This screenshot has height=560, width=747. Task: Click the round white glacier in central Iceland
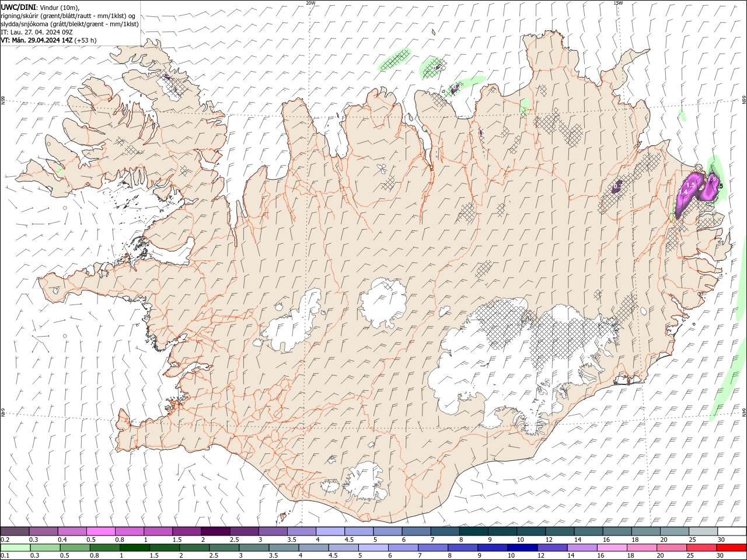383,303
